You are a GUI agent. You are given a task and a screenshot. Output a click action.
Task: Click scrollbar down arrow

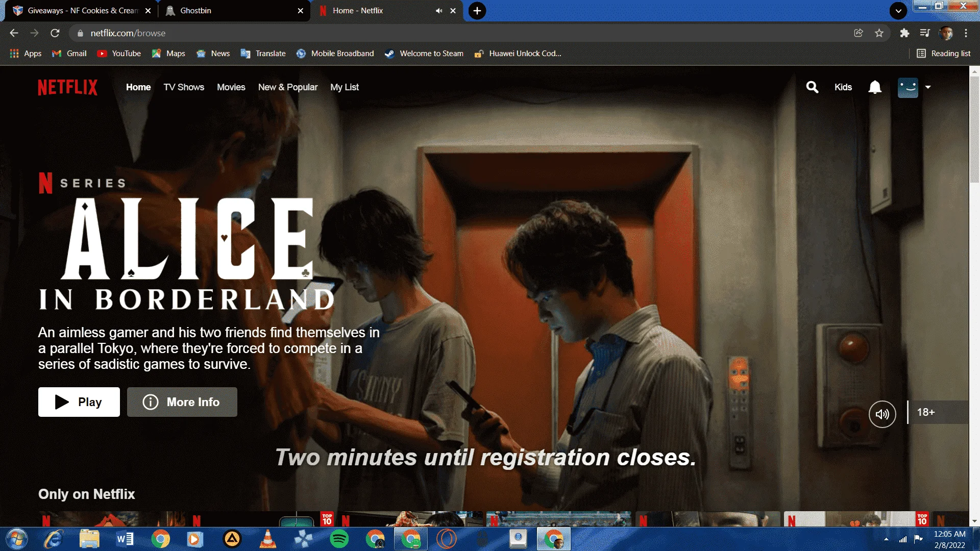pos(974,521)
